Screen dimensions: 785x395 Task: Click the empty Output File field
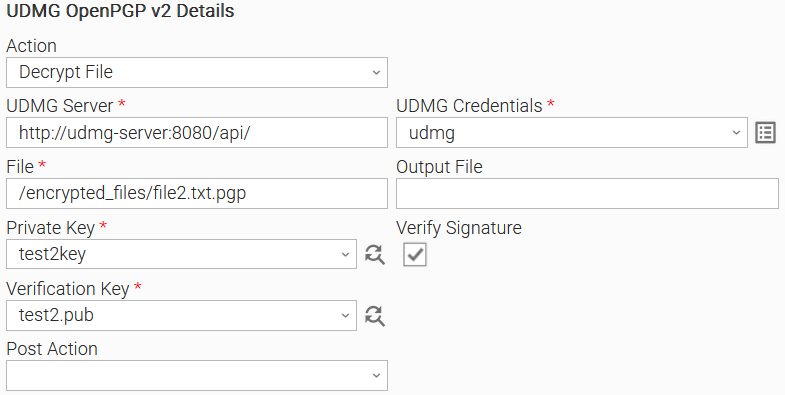587,193
